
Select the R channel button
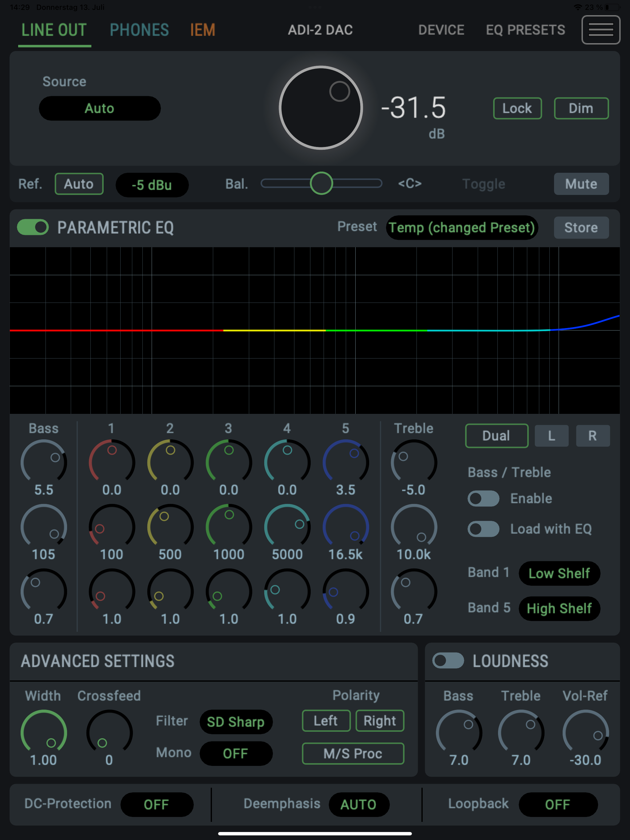click(592, 436)
